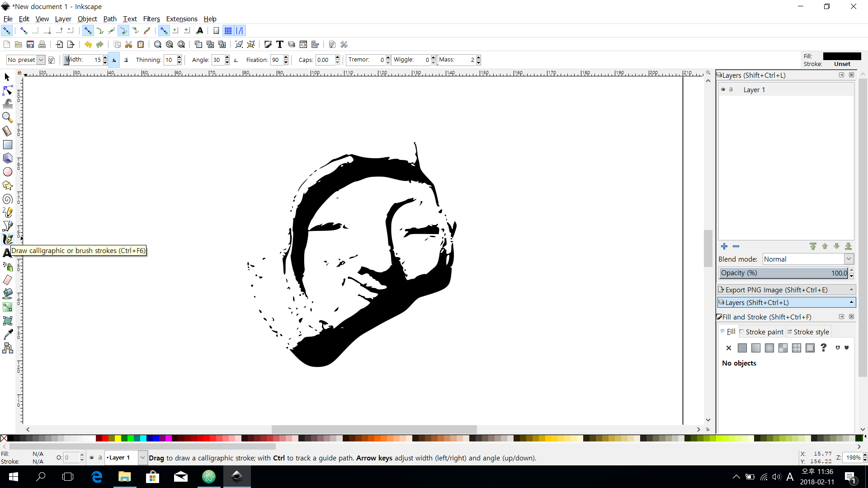Toggle the enable snapping button

point(7,31)
